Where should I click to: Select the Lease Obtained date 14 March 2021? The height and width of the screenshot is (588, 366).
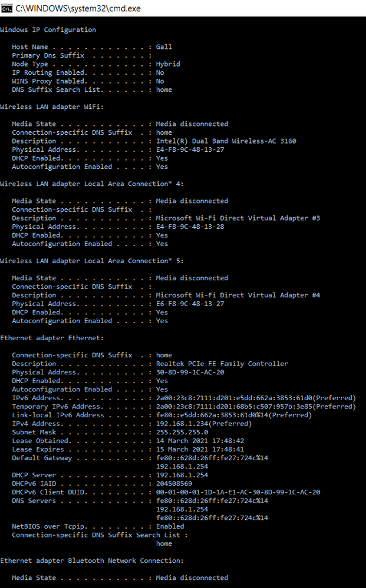pyautogui.click(x=200, y=441)
